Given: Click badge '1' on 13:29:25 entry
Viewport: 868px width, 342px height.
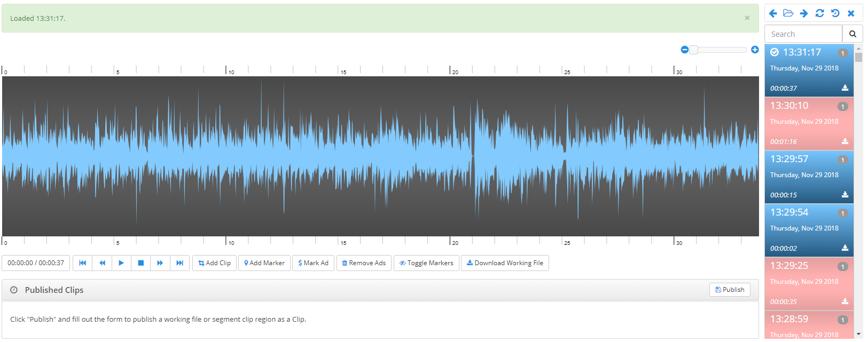Looking at the screenshot, I should pos(843,267).
